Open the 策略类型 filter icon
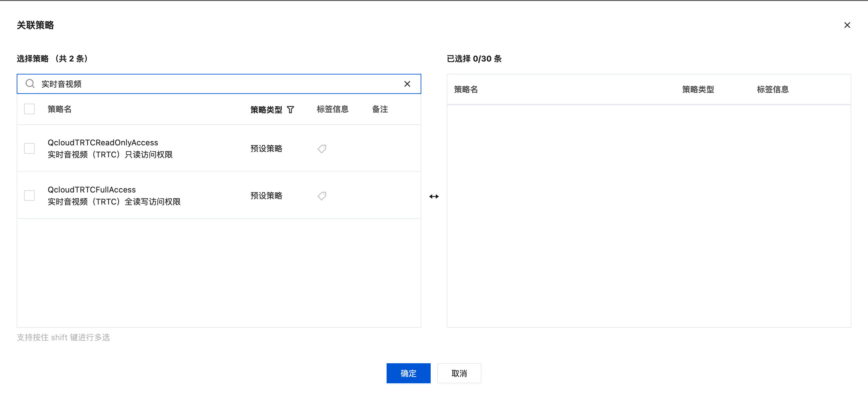The width and height of the screenshot is (868, 399). (290, 110)
